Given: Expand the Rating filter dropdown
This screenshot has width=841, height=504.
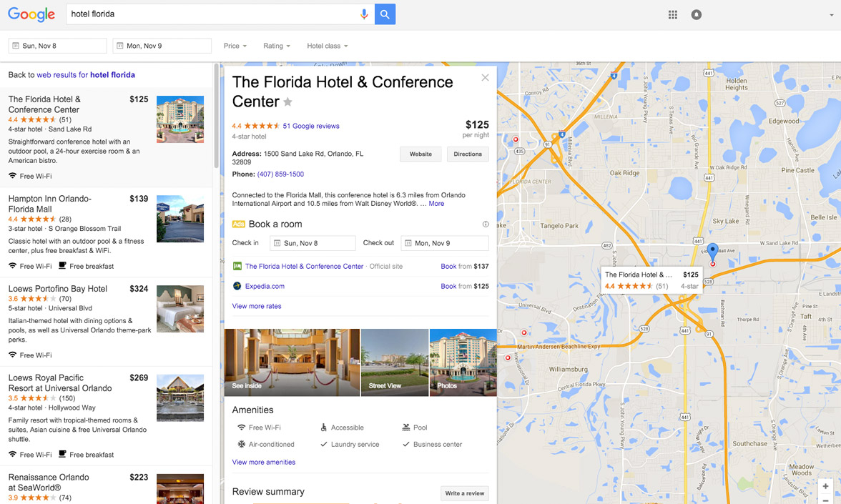Looking at the screenshot, I should click(x=276, y=46).
